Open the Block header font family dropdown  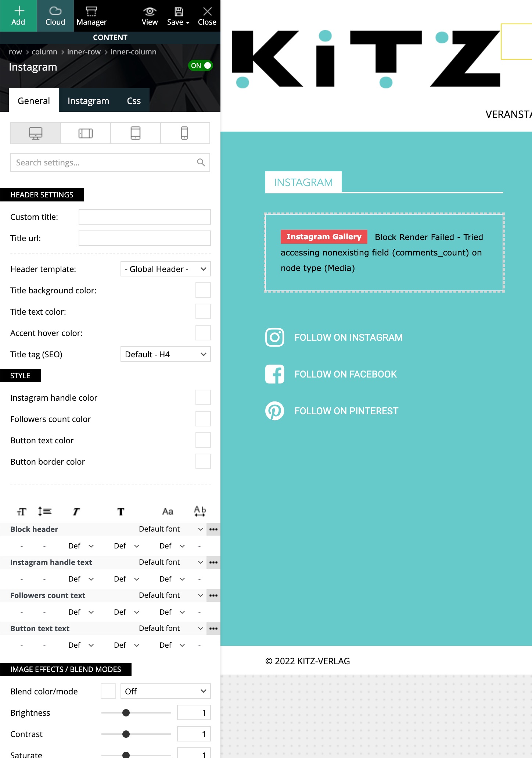pos(171,529)
